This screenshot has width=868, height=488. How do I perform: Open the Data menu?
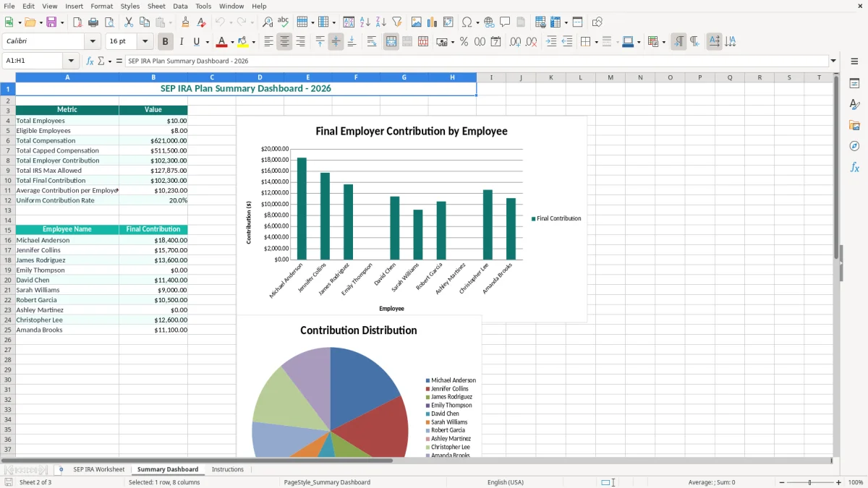point(181,6)
